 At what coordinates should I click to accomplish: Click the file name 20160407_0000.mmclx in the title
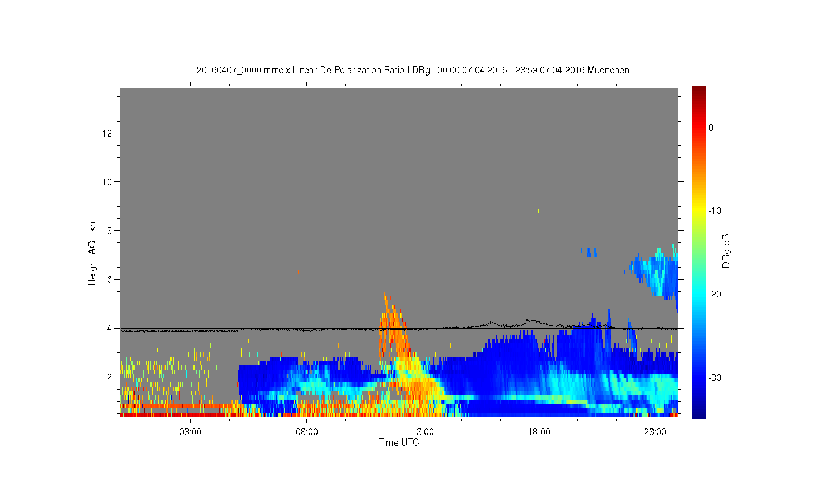tap(244, 71)
